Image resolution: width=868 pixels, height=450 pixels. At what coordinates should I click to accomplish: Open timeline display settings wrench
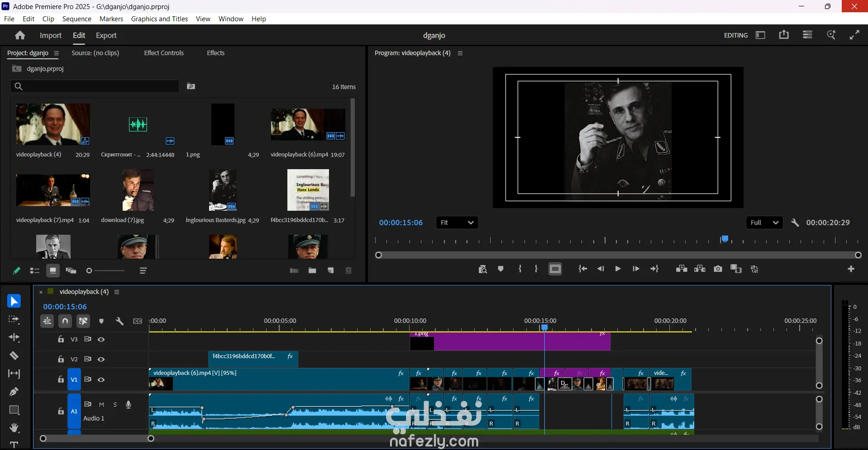click(119, 321)
